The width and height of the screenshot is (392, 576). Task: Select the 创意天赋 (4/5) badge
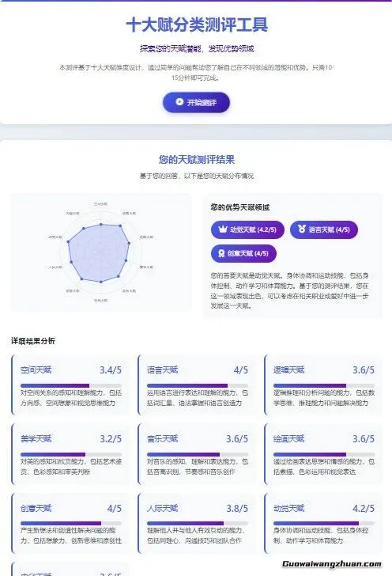pos(243,253)
